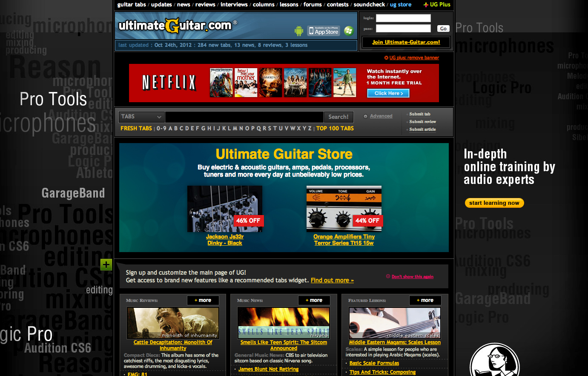
Task: Click the Orange amplifier product thumbnail
Action: 344,209
